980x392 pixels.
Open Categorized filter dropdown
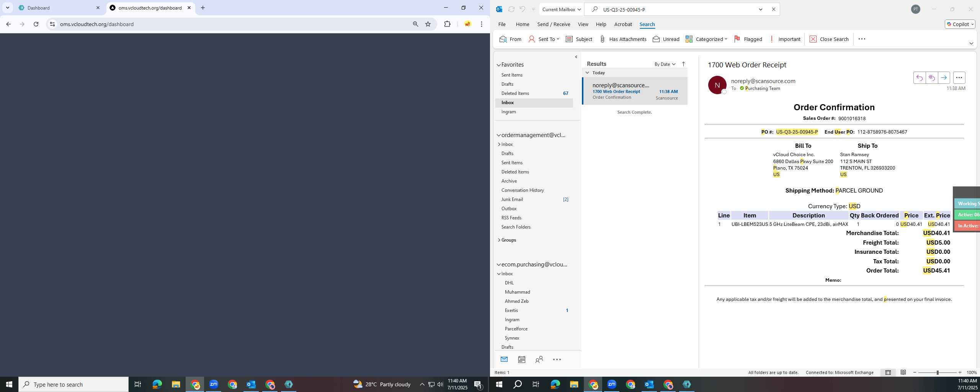pos(706,39)
